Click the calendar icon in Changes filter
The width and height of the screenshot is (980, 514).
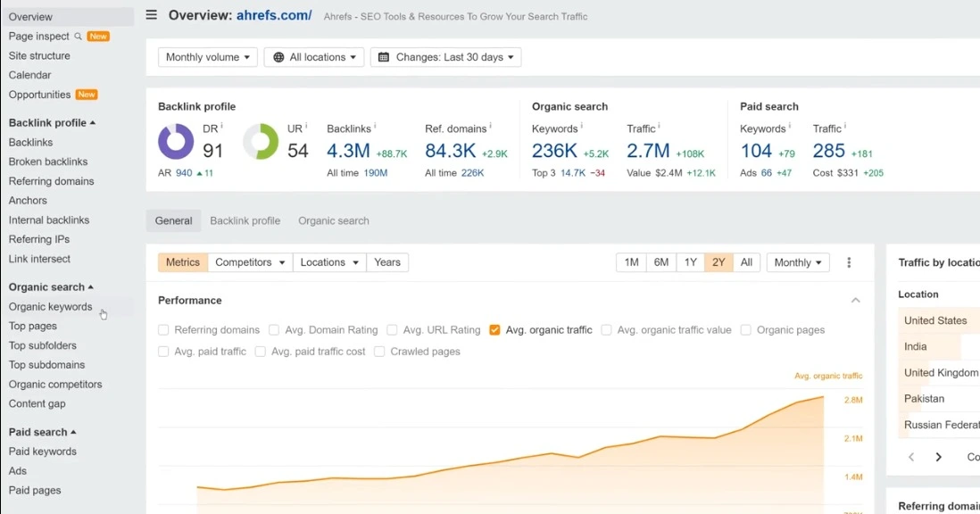(x=384, y=57)
